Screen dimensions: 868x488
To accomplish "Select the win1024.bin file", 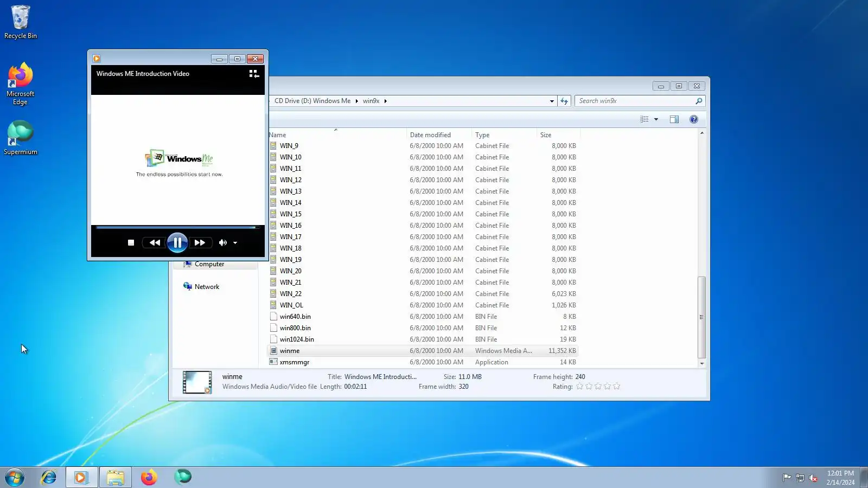I will pyautogui.click(x=423, y=339).
